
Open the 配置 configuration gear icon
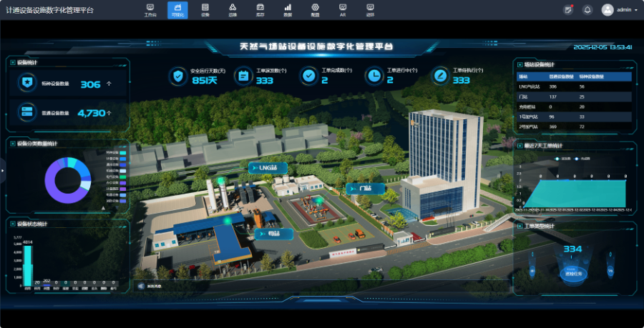(x=315, y=9)
